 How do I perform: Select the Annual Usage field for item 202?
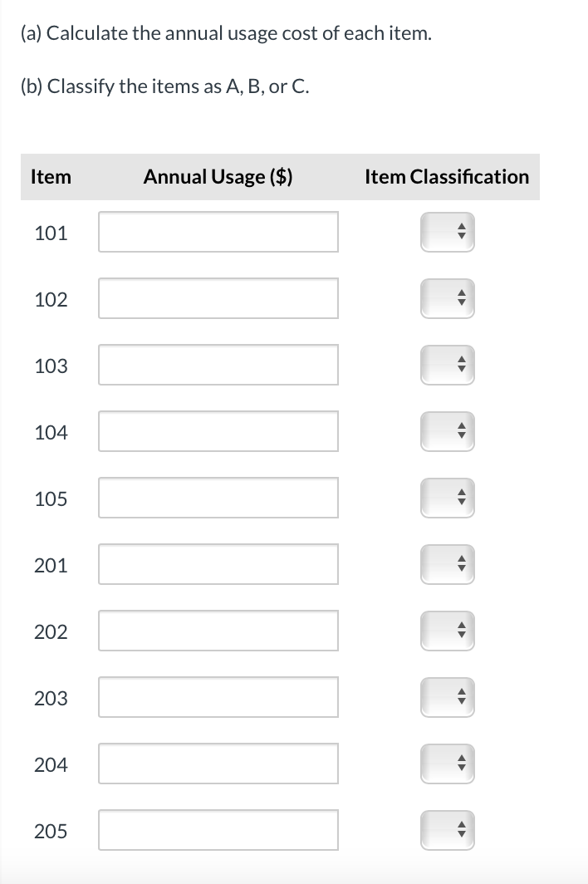point(218,631)
